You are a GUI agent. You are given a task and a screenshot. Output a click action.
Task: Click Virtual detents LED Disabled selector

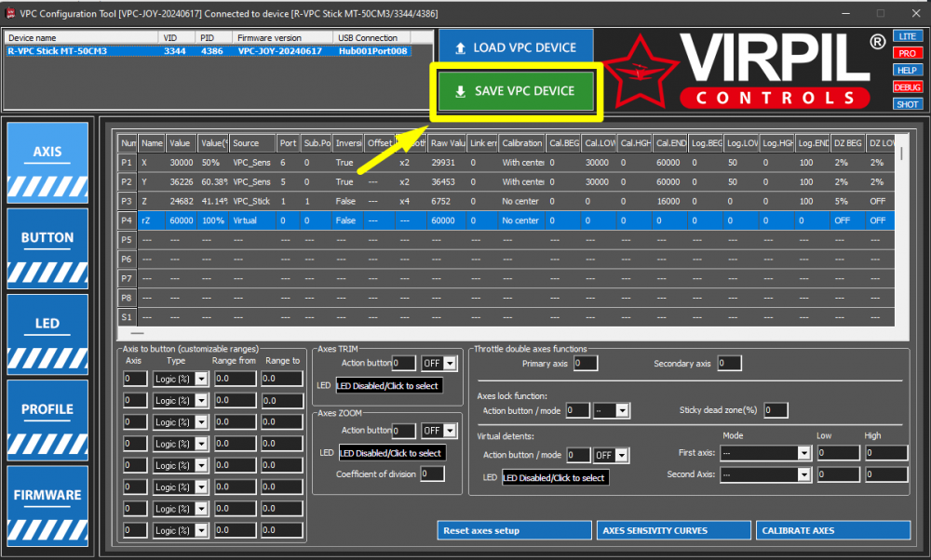tap(556, 477)
